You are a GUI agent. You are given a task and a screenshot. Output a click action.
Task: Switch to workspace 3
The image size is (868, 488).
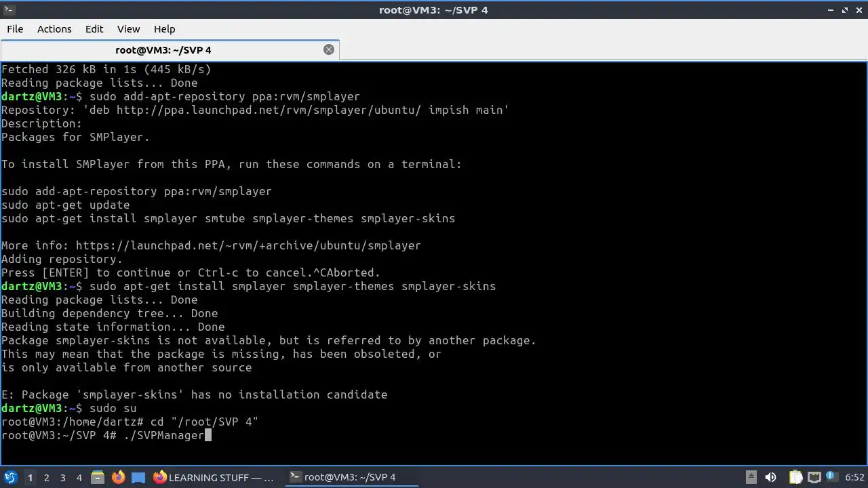point(62,478)
